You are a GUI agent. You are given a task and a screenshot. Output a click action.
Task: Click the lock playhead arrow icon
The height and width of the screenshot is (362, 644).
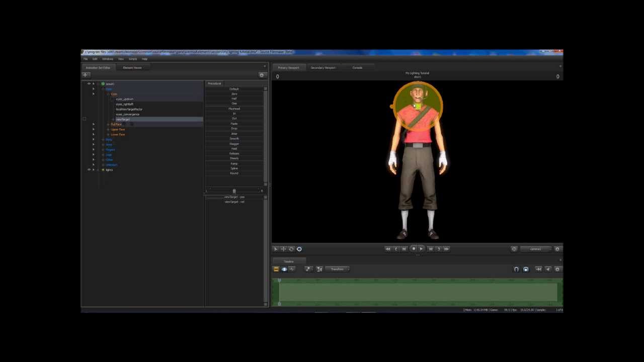pos(538,269)
